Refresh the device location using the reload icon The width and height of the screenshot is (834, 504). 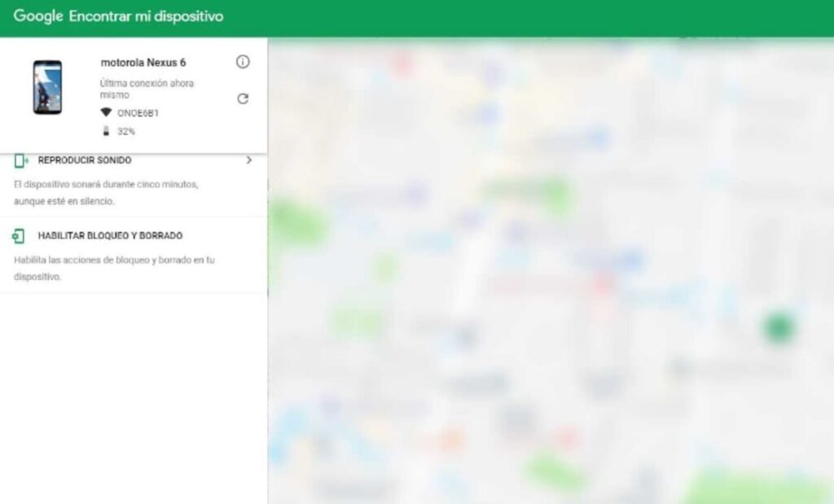coord(243,99)
